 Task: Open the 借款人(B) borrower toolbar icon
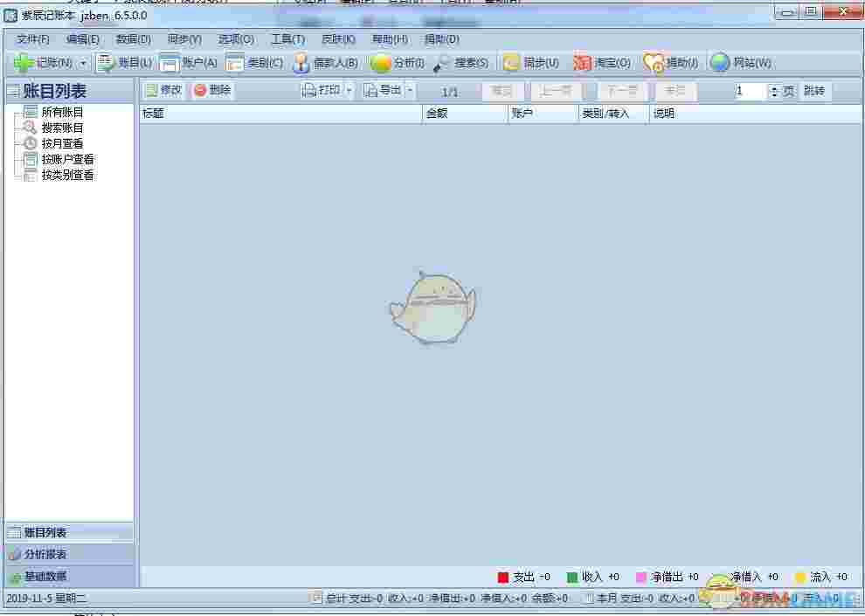301,63
